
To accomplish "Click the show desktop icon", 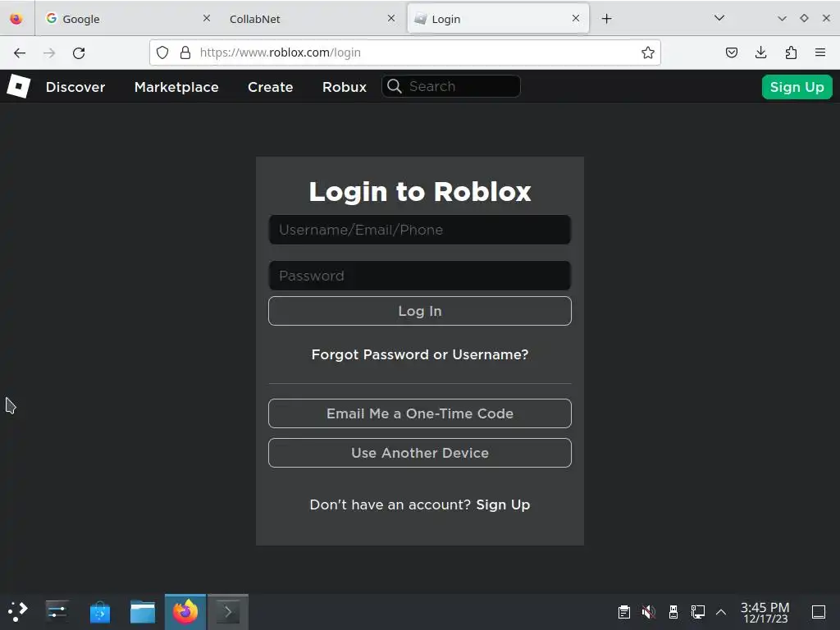I will click(x=819, y=612).
